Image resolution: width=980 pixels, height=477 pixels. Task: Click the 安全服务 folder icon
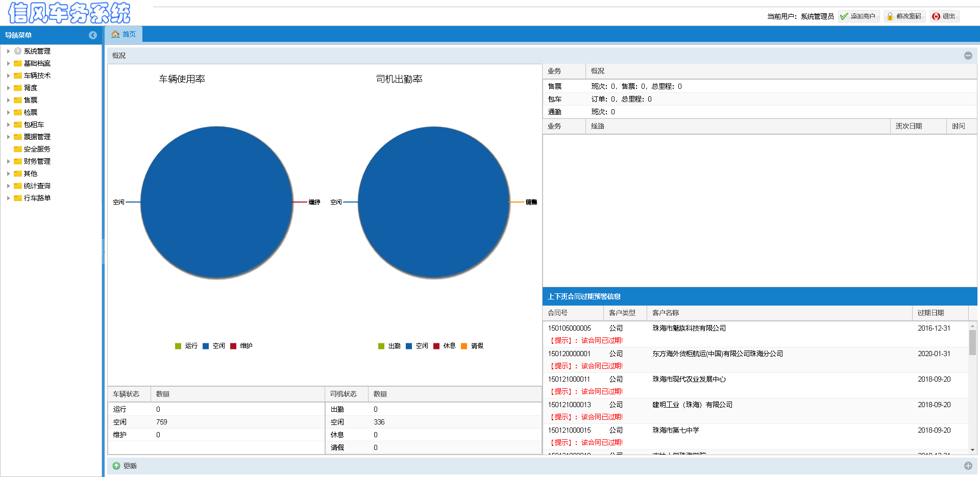(x=18, y=149)
